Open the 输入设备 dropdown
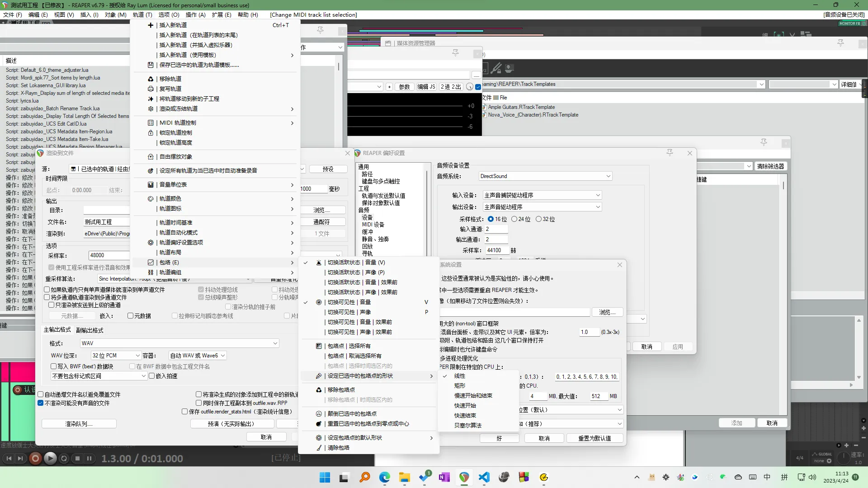The height and width of the screenshot is (488, 868). click(542, 195)
